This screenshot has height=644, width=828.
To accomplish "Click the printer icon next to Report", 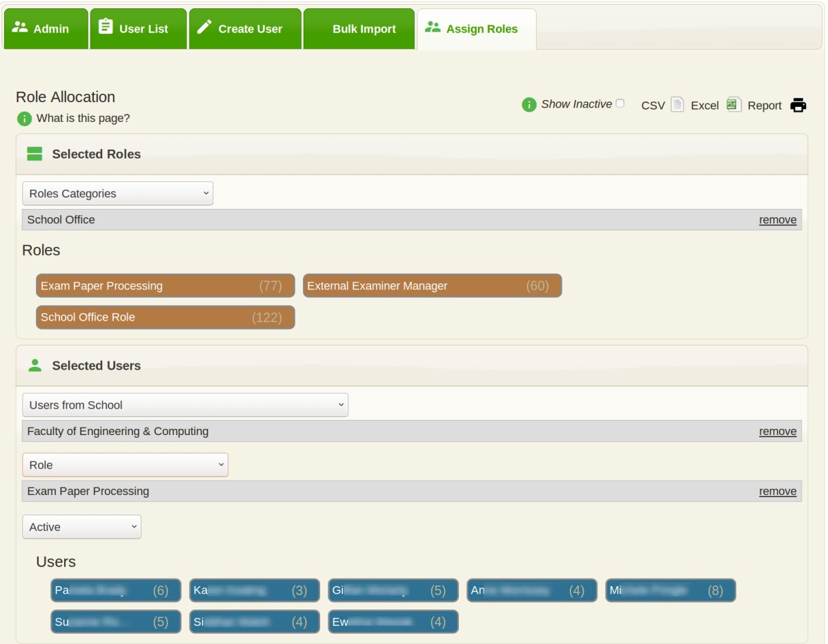I will (798, 105).
